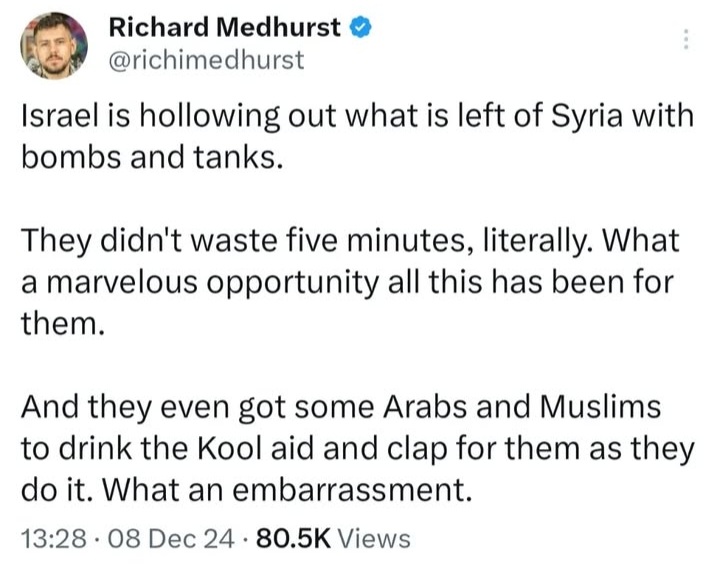Screen dimensions: 720x566
Task: Click the 13:28 timestamp
Action: [x=54, y=538]
